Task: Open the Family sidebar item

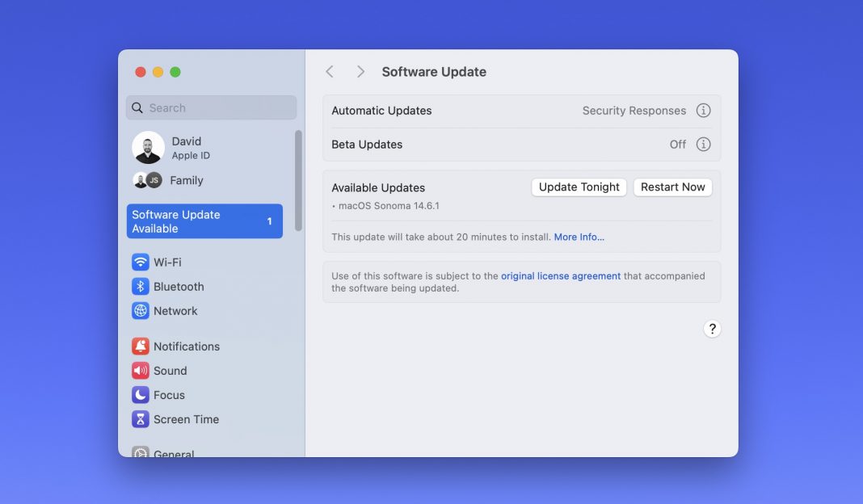Action: click(186, 180)
